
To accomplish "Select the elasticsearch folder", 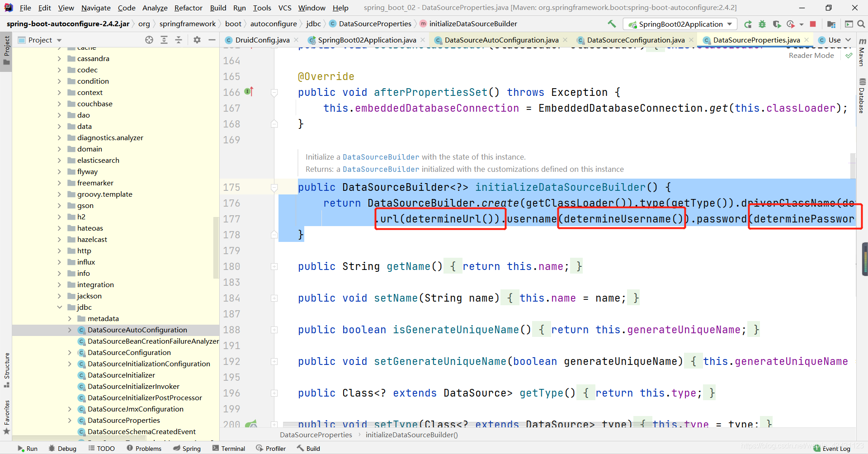I will tap(98, 160).
